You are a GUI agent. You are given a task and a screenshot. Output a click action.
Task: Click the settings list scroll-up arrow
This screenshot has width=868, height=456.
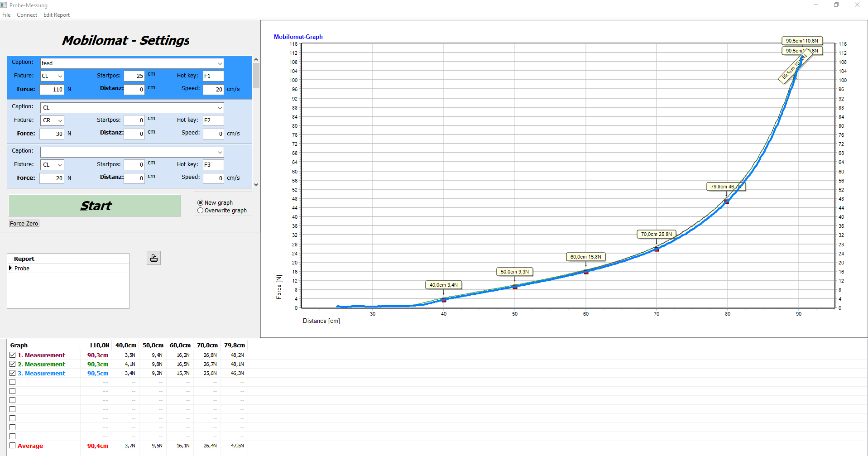[256, 59]
